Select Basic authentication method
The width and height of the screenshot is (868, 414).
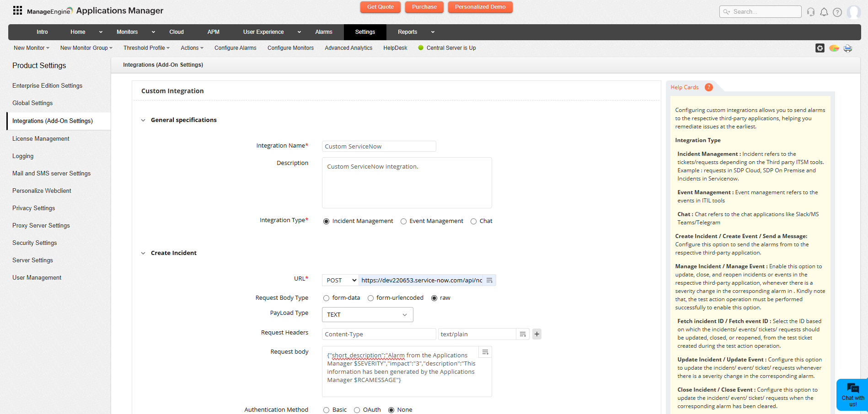(326, 410)
